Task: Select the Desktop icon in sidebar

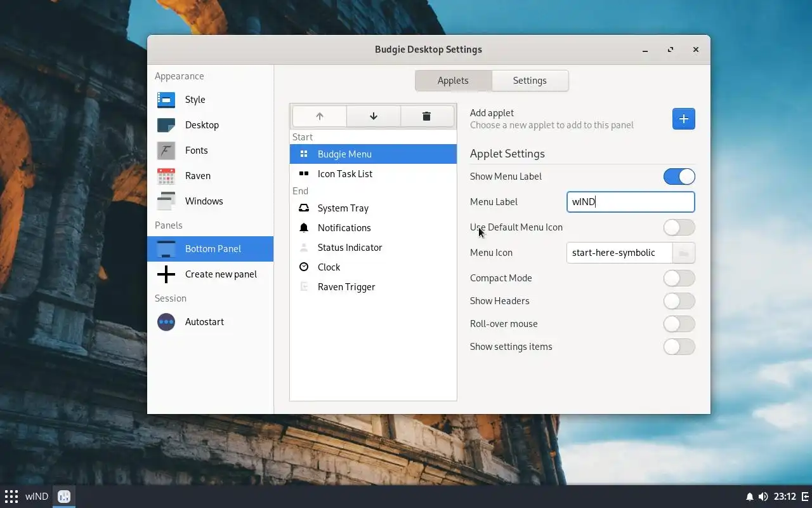Action: (x=166, y=125)
